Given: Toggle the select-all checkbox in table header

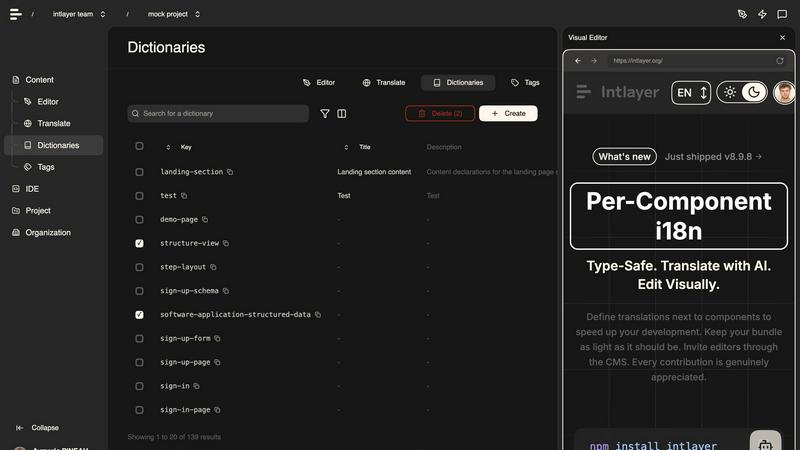Looking at the screenshot, I should (x=139, y=146).
